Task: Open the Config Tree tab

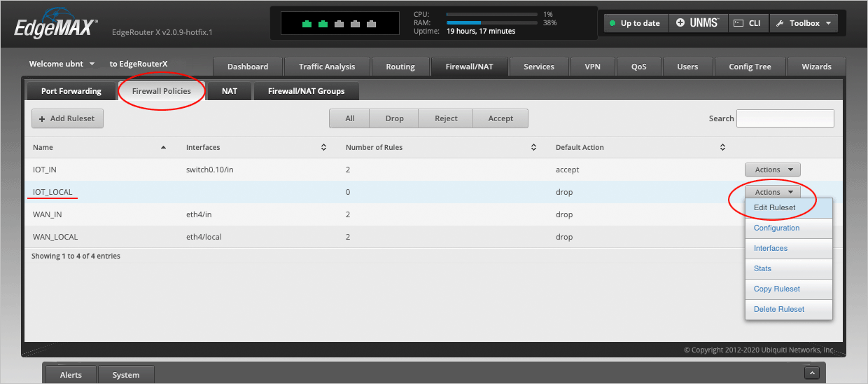Action: (x=750, y=67)
